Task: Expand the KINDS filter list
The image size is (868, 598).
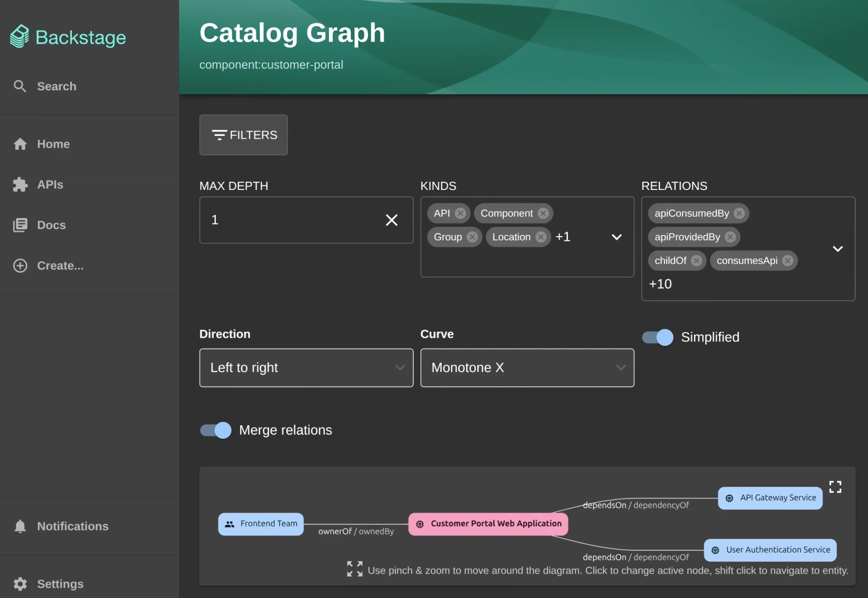Action: [616, 237]
